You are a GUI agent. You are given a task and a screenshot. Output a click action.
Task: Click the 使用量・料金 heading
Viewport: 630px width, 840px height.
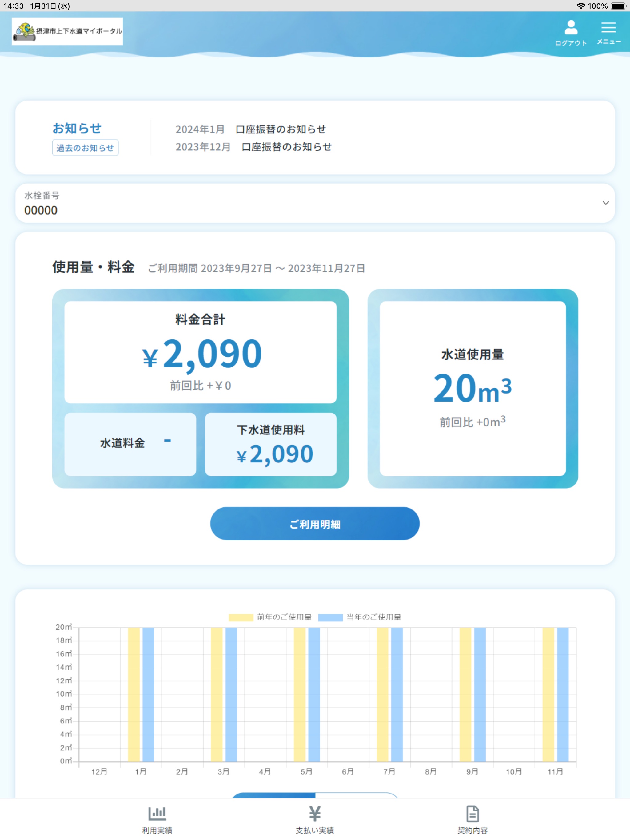pyautogui.click(x=94, y=267)
